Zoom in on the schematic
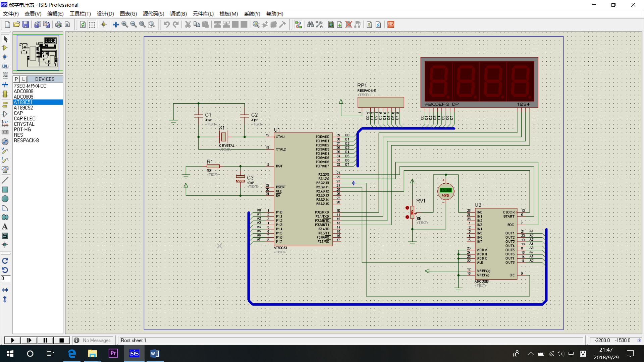The height and width of the screenshot is (362, 644). (125, 24)
